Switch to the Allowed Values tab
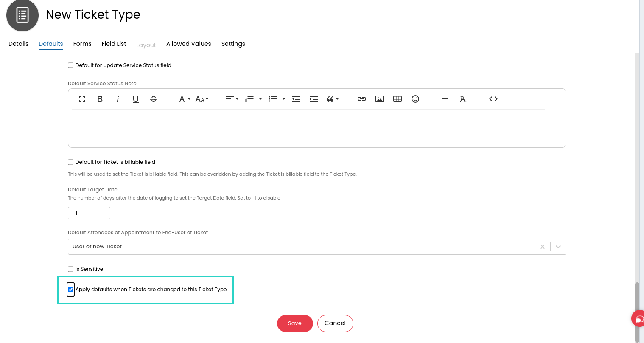644x343 pixels. (188, 44)
